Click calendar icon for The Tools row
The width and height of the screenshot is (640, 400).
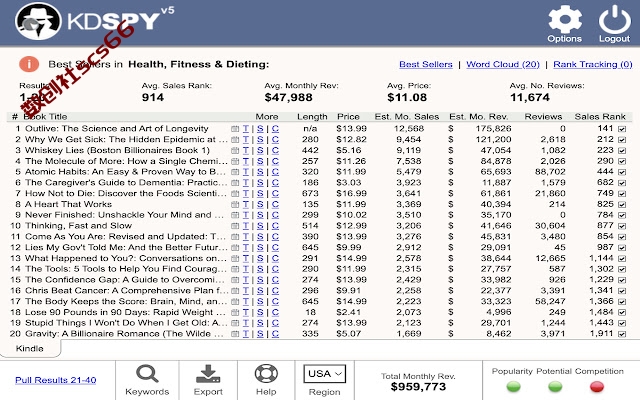235,269
